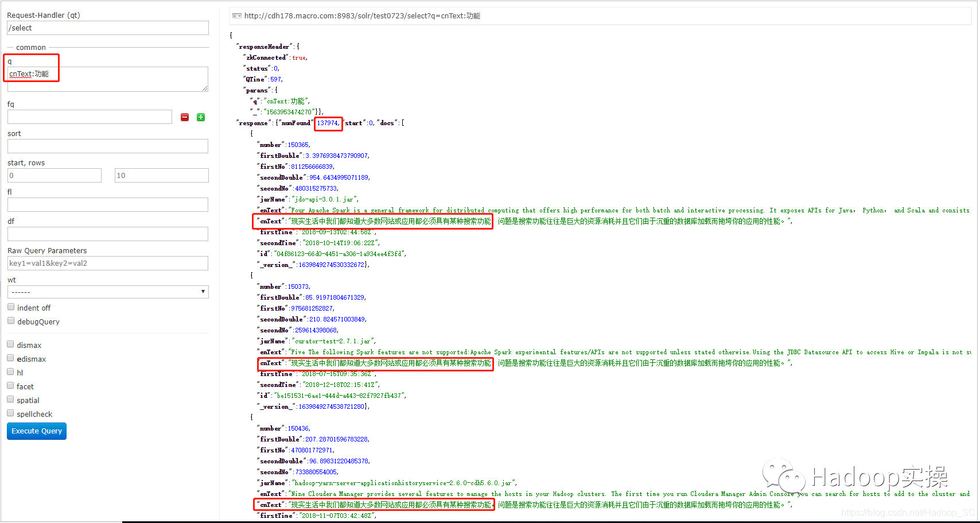Click the numFound value 137974
The height and width of the screenshot is (523, 980).
327,123
